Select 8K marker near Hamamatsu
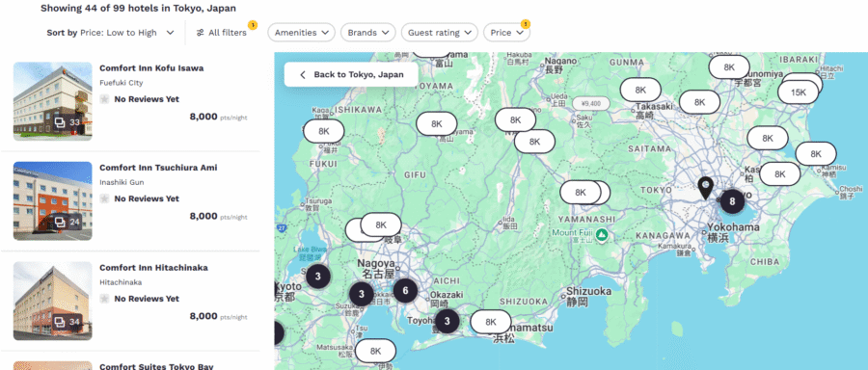Image resolution: width=868 pixels, height=370 pixels. click(491, 322)
